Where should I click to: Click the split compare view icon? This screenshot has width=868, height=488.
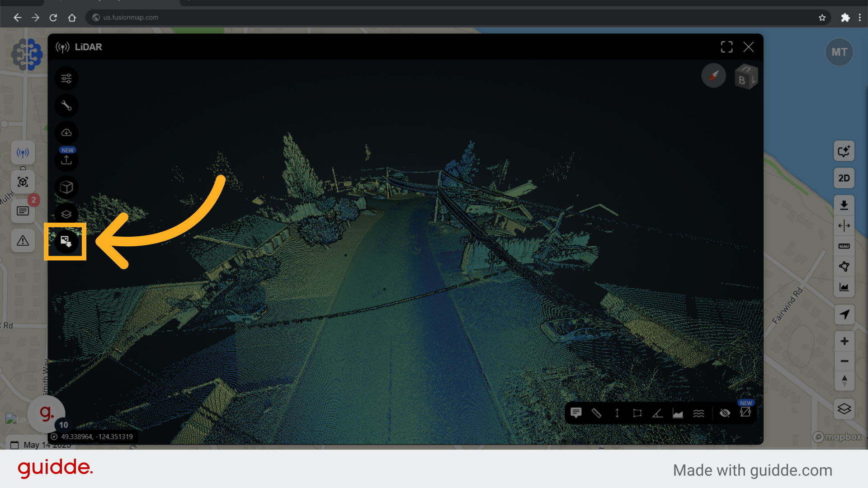coord(844,225)
